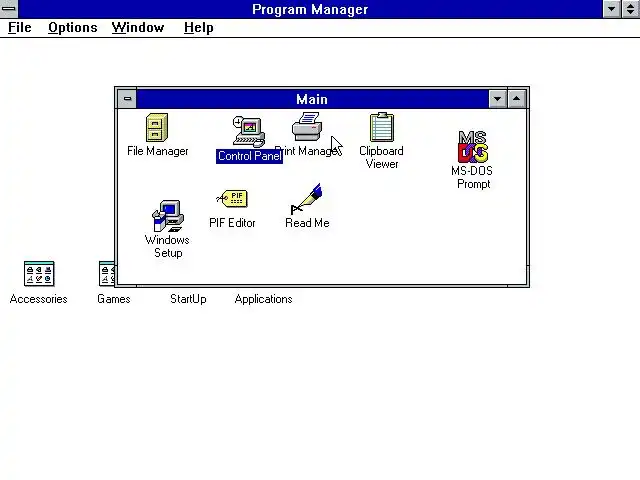This screenshot has width=640, height=480.
Task: Click the "StartUp" group label
Action: (x=188, y=299)
